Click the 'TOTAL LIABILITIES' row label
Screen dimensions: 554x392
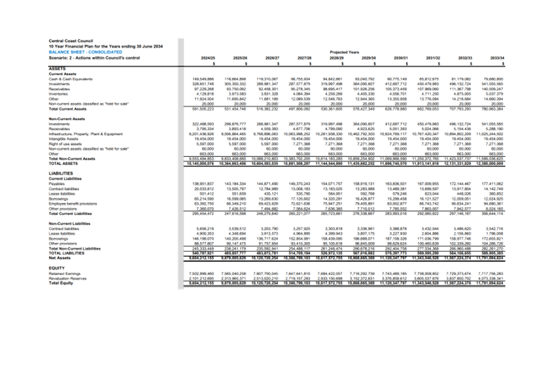[x=67, y=253]
